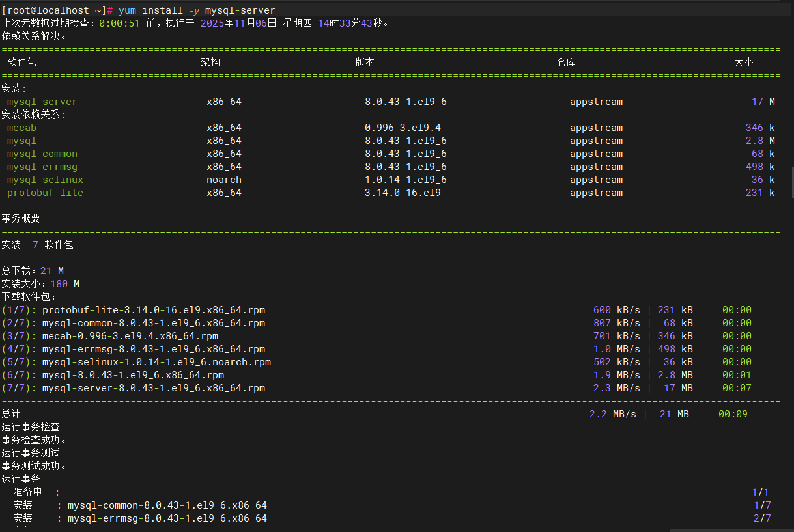The height and width of the screenshot is (532, 794).
Task: Click the '大小' column header
Action: click(x=743, y=63)
